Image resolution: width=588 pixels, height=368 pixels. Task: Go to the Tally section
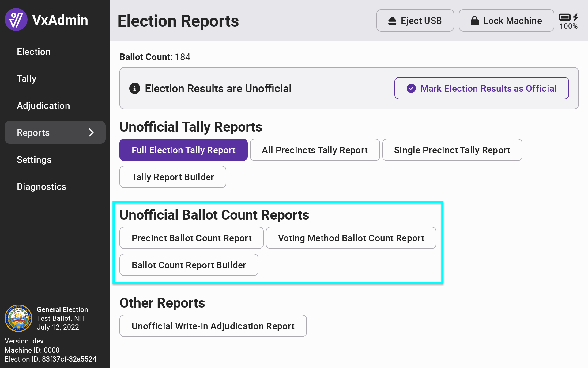[27, 79]
